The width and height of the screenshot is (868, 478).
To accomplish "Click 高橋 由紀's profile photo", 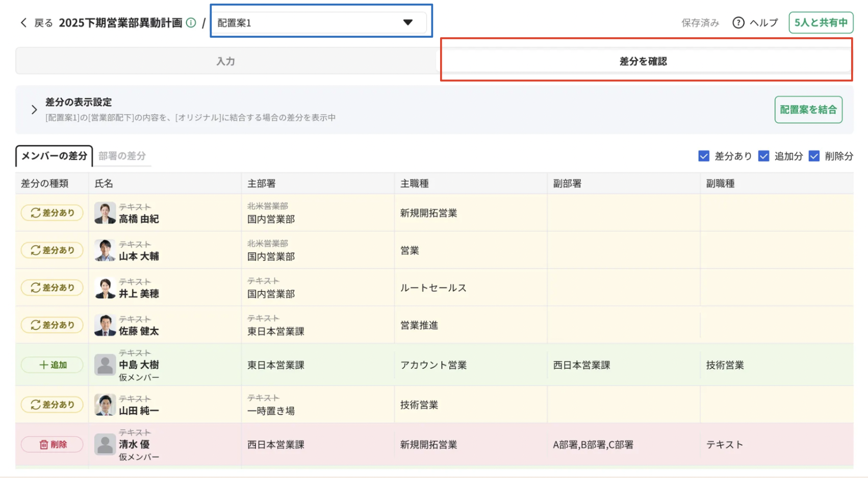I will tap(105, 213).
